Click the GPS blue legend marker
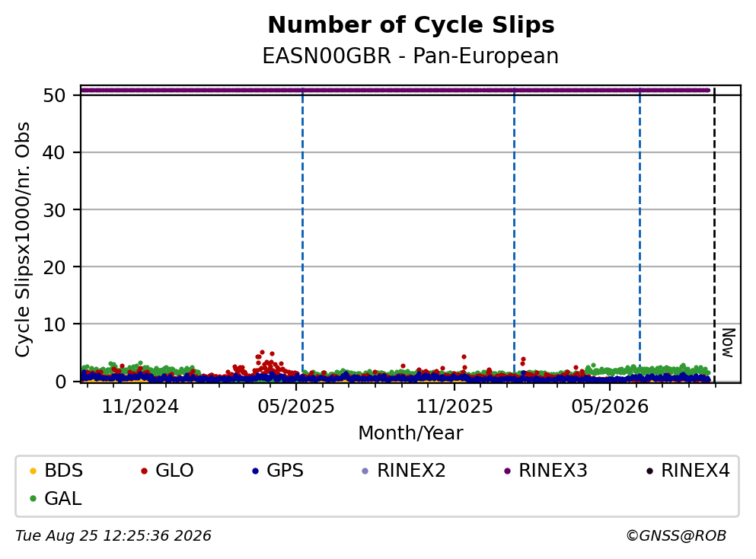The width and height of the screenshot is (756, 559). (x=256, y=471)
